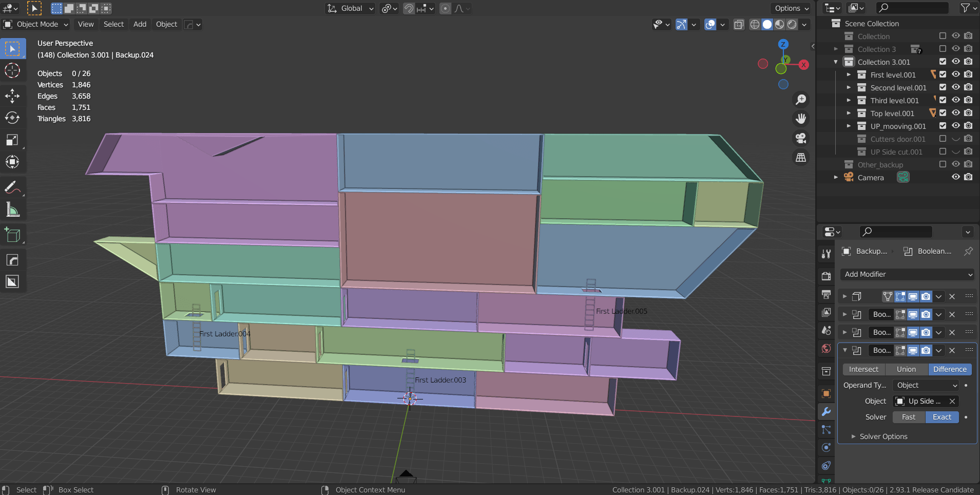This screenshot has width=980, height=495.
Task: Expand Solver Options section
Action: click(x=883, y=436)
